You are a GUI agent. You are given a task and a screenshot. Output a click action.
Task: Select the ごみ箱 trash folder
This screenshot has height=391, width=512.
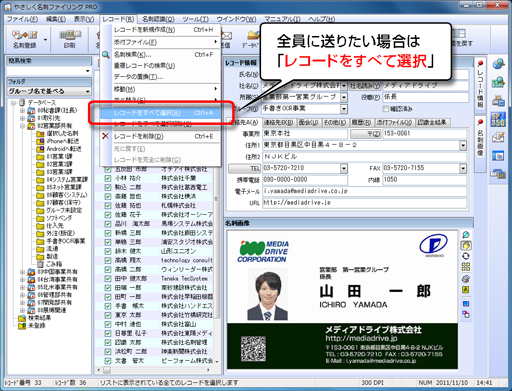click(49, 264)
